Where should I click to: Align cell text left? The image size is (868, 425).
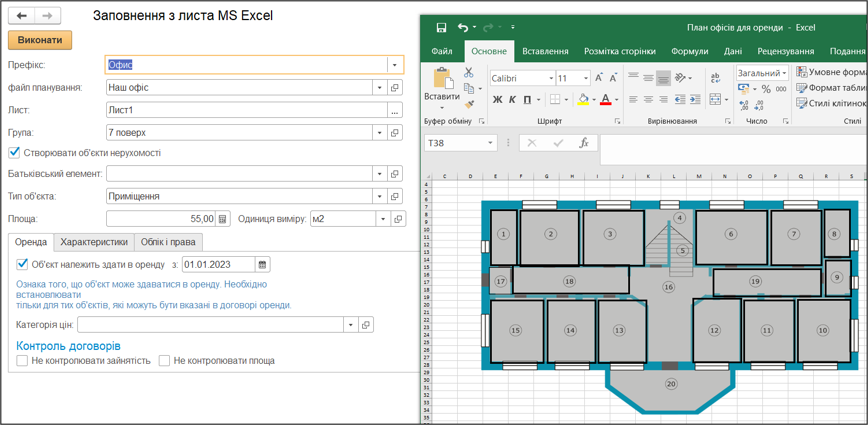point(634,100)
